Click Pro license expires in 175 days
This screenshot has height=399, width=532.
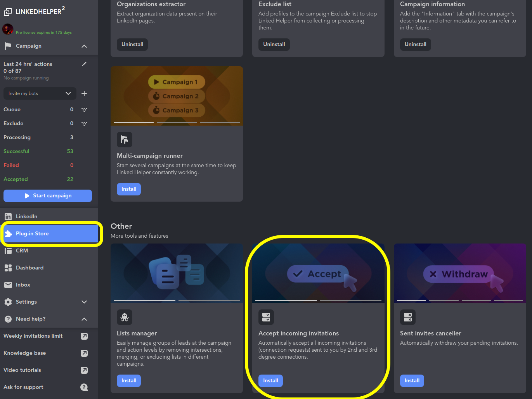click(44, 33)
